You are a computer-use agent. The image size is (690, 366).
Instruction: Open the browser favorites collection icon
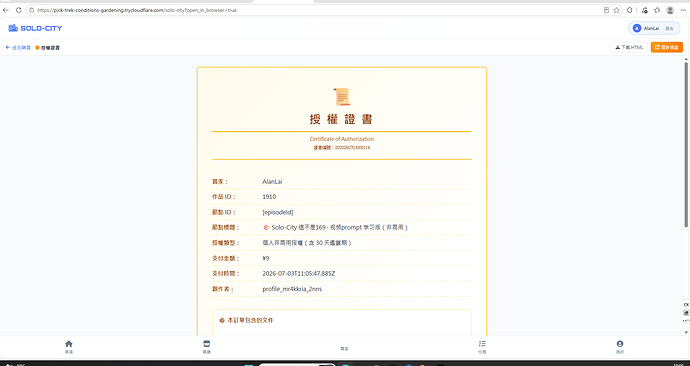tap(657, 10)
